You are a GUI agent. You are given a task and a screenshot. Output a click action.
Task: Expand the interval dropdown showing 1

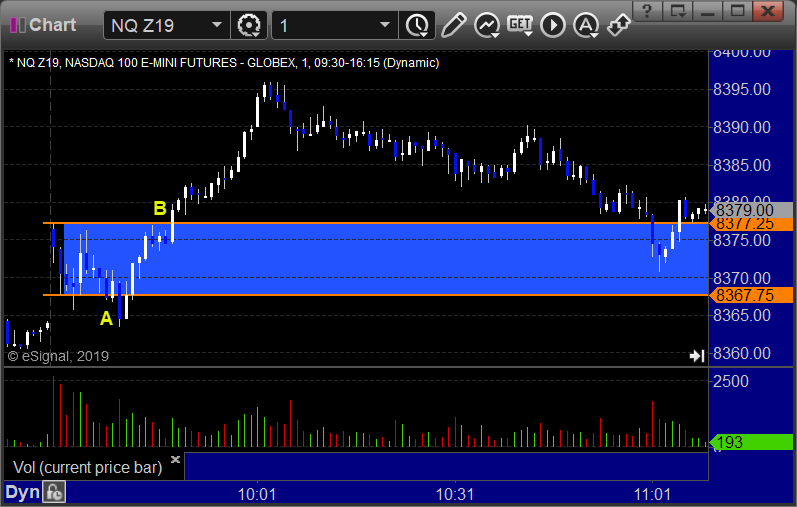334,25
